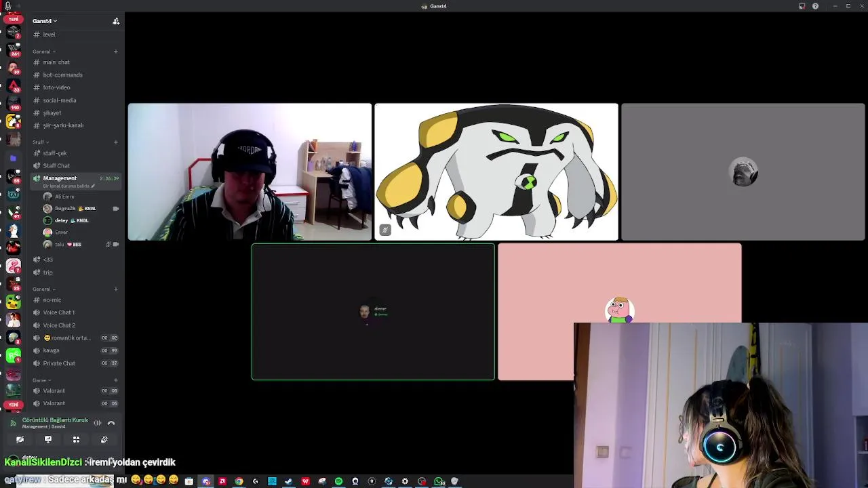
Task: Open Google Chrome from taskbar
Action: coord(239,481)
